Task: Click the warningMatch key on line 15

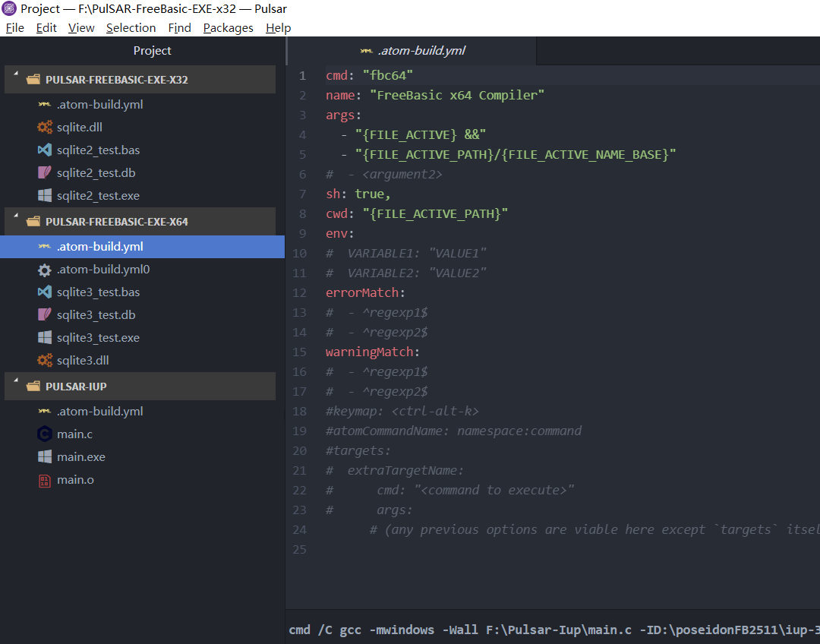Action: tap(369, 352)
